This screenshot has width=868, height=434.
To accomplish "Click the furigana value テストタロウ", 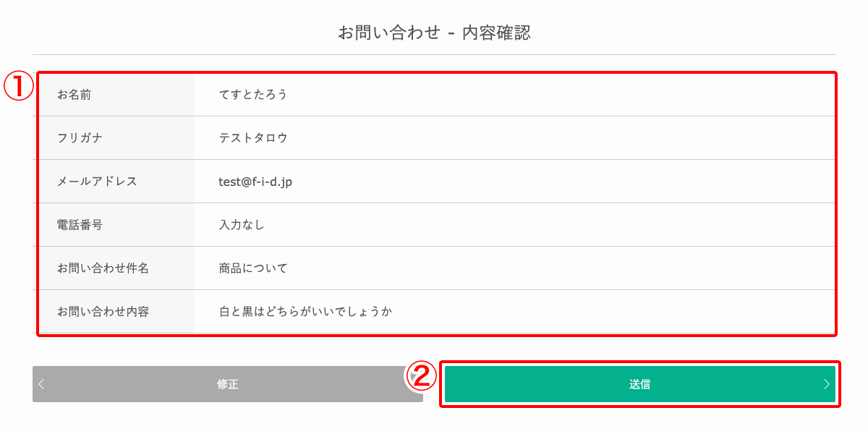I will [x=253, y=137].
